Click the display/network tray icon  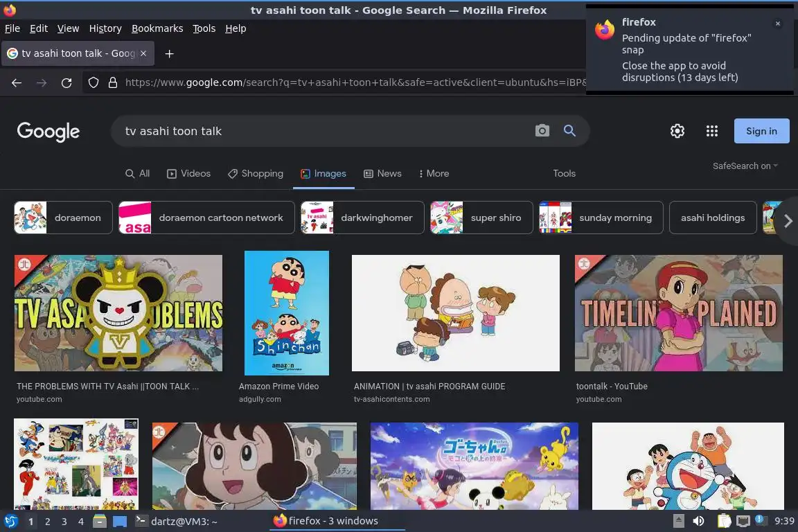tap(743, 521)
